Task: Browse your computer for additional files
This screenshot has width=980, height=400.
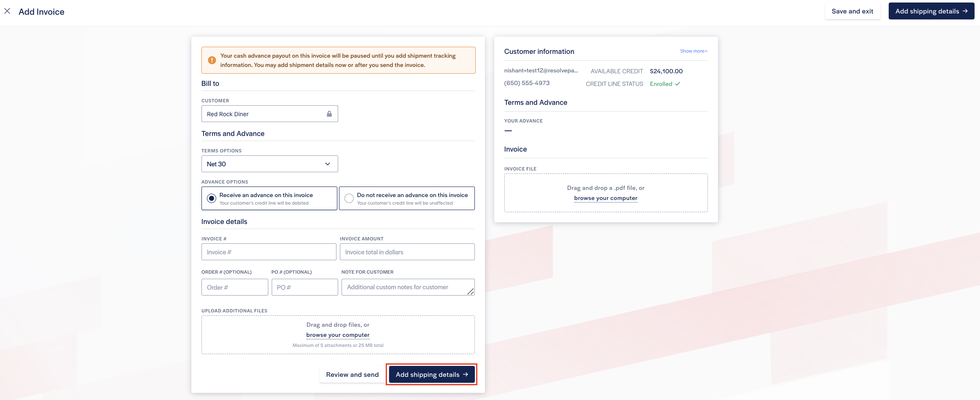Action: point(338,335)
